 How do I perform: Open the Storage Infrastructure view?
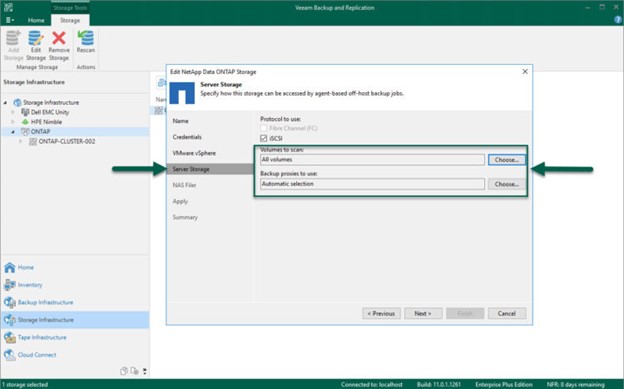(x=75, y=320)
